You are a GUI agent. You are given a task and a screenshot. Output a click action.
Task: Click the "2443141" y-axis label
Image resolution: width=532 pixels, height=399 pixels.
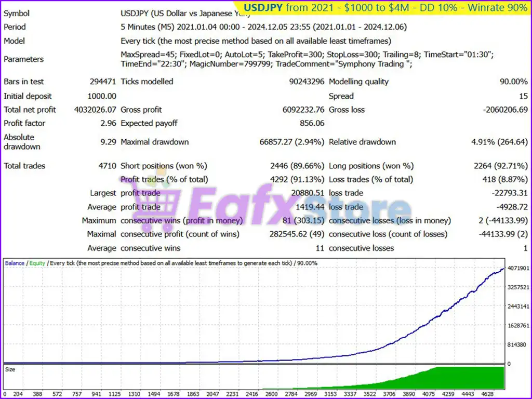tap(518, 307)
